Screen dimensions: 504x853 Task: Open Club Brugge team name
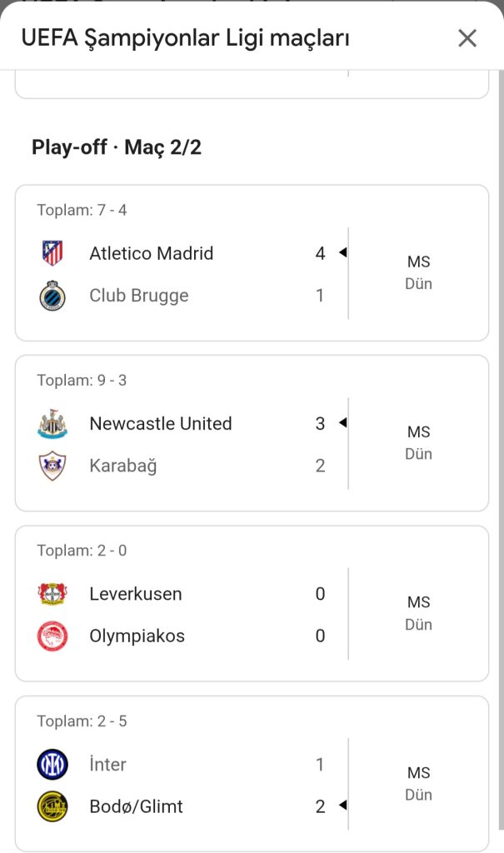click(139, 296)
